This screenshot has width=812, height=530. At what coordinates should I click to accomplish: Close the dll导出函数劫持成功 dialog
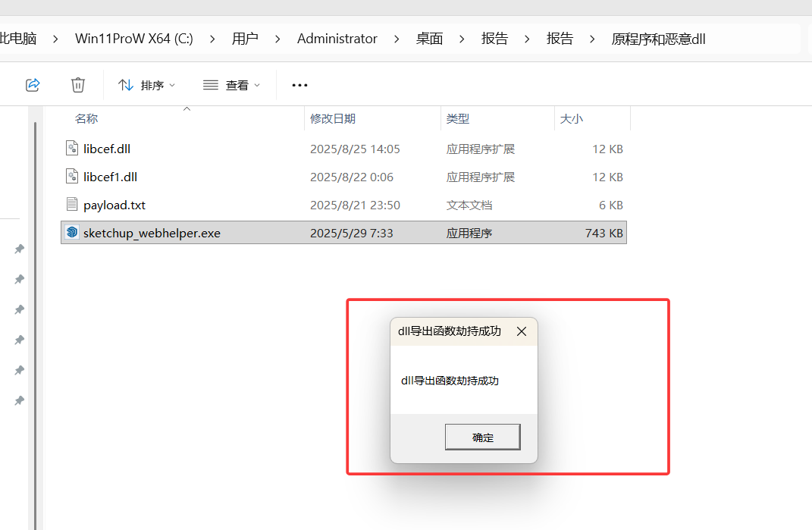click(522, 331)
